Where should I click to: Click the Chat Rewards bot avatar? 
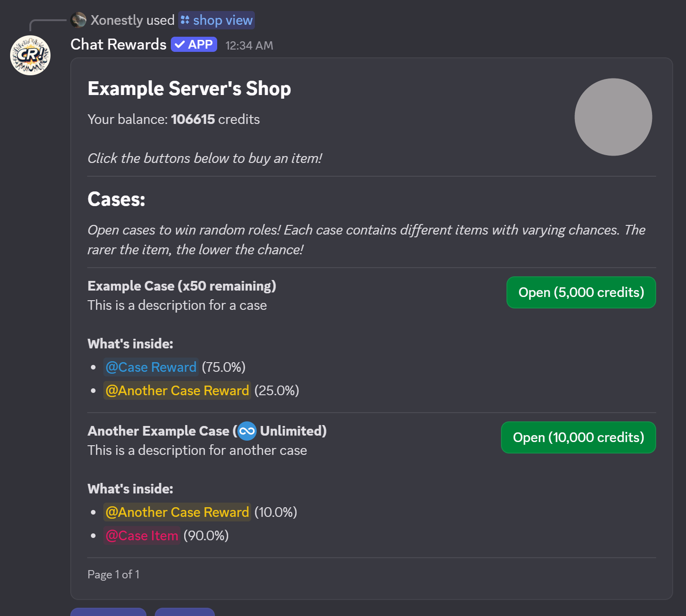[x=29, y=54]
